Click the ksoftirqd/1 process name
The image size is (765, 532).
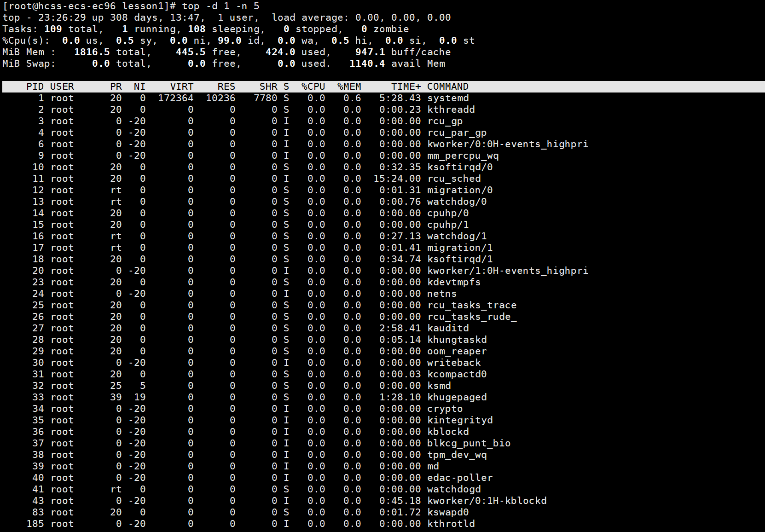(460, 259)
